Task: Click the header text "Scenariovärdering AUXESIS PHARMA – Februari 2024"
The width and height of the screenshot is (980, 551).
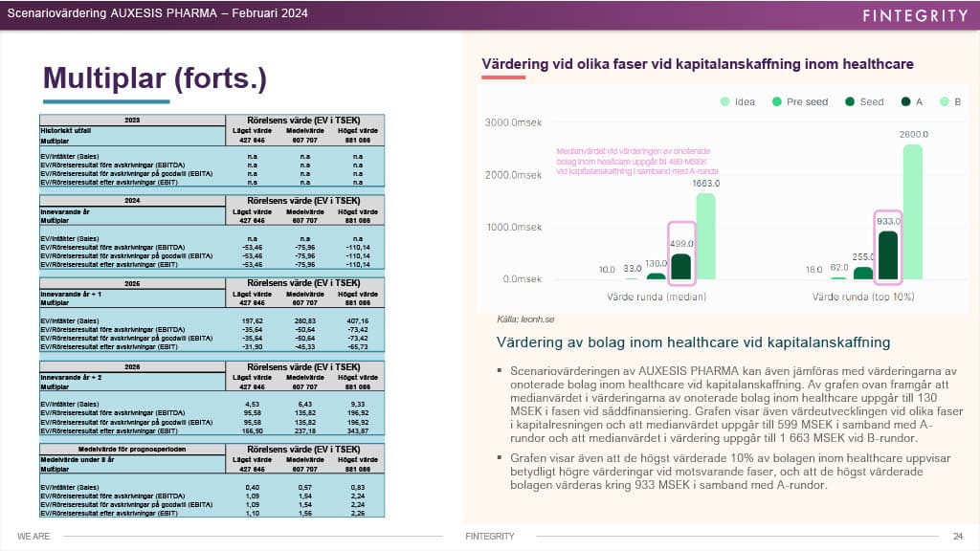Action: tap(158, 13)
